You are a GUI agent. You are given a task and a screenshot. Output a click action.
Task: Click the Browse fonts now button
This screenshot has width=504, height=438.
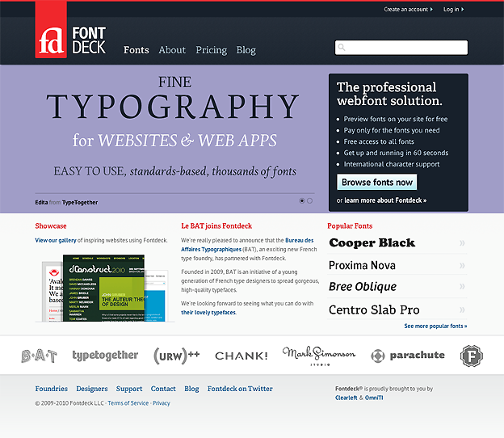coord(377,182)
